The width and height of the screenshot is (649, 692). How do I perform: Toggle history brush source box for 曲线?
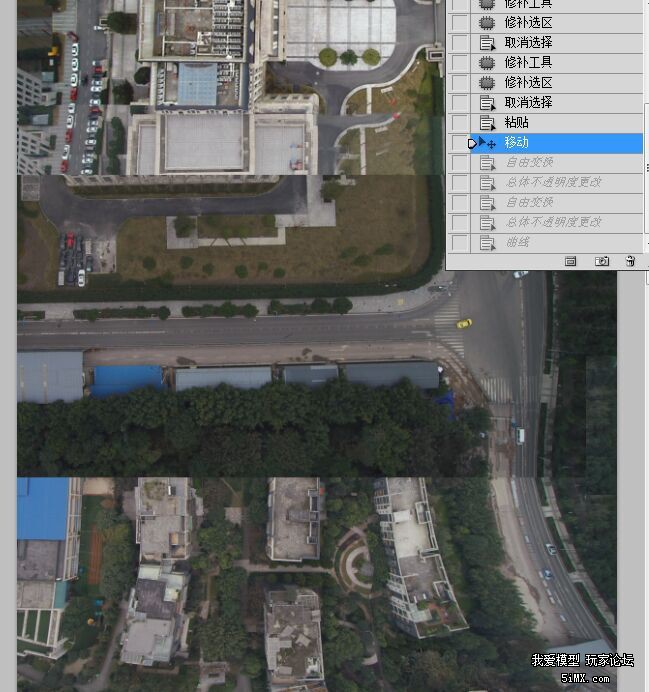459,243
